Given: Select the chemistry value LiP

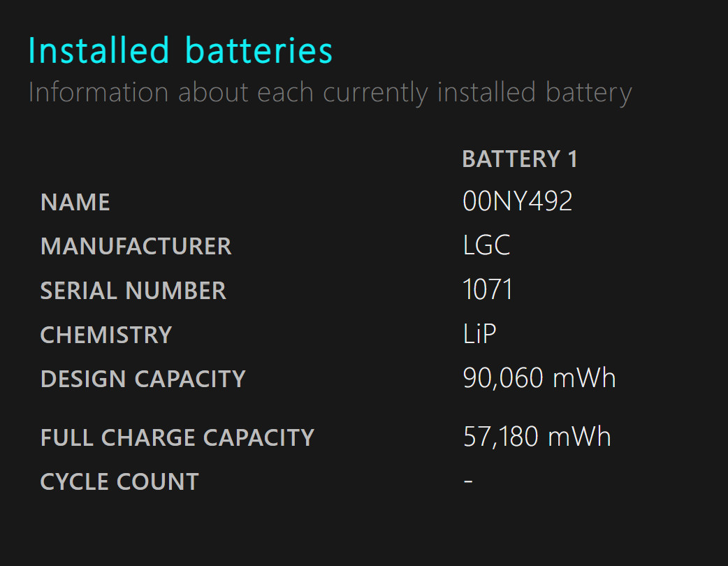Looking at the screenshot, I should [x=479, y=333].
